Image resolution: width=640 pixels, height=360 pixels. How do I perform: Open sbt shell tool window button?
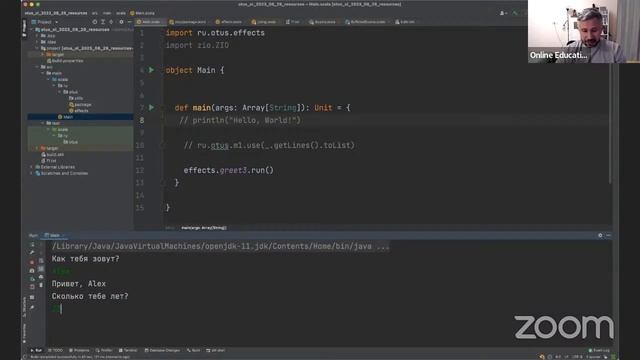coord(216,350)
